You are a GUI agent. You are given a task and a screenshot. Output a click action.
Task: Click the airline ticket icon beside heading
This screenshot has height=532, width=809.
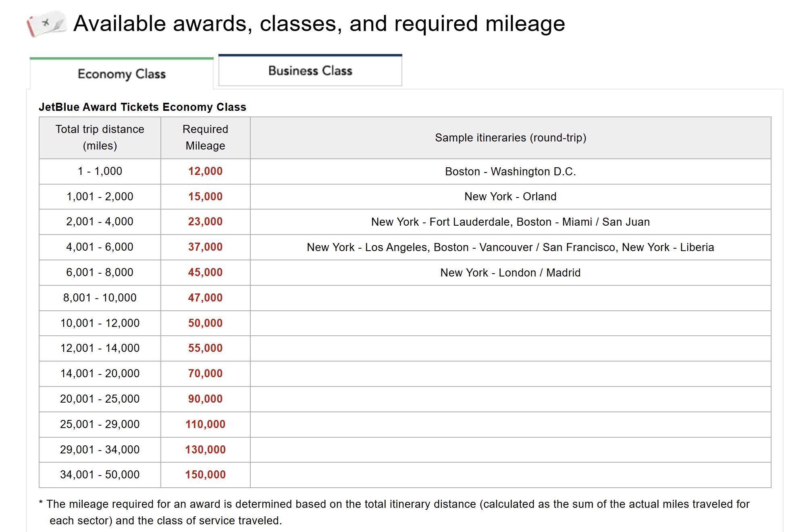(46, 24)
